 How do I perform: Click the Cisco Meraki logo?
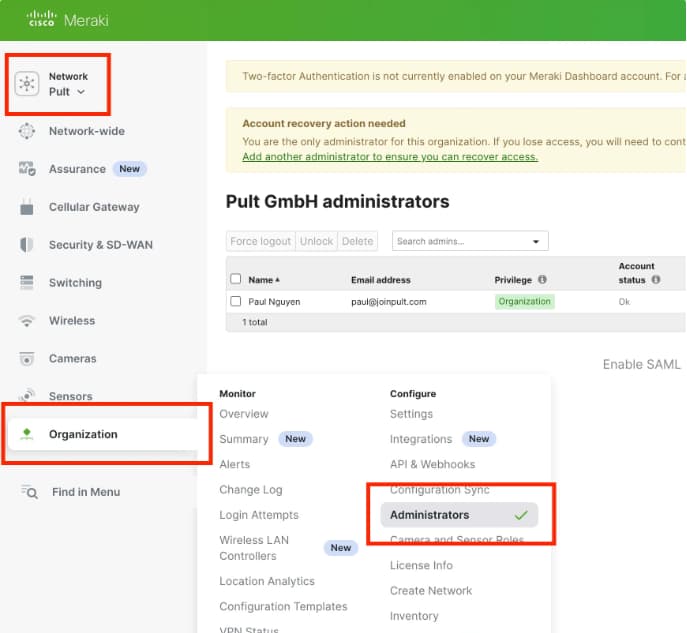(67, 20)
